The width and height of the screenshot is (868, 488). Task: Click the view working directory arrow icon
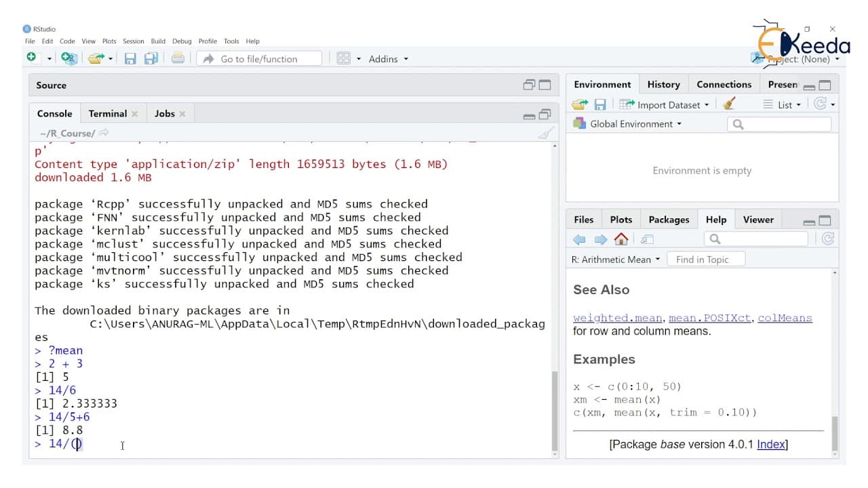pos(103,133)
